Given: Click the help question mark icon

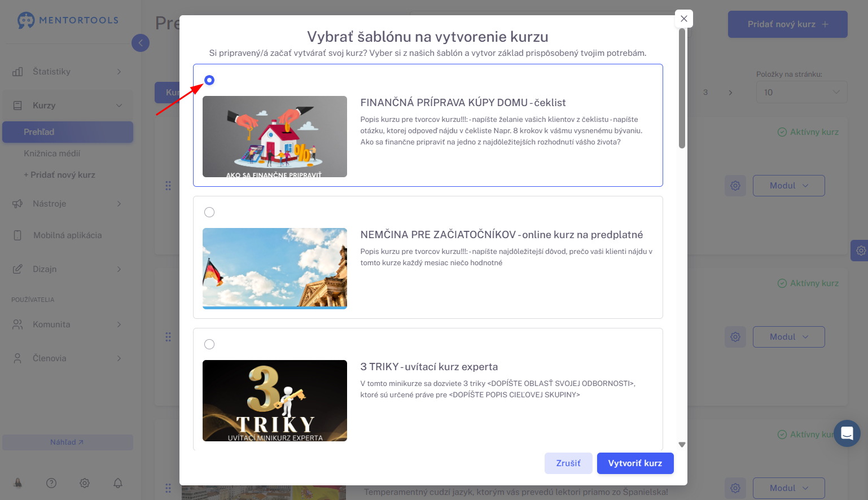Looking at the screenshot, I should (x=51, y=483).
